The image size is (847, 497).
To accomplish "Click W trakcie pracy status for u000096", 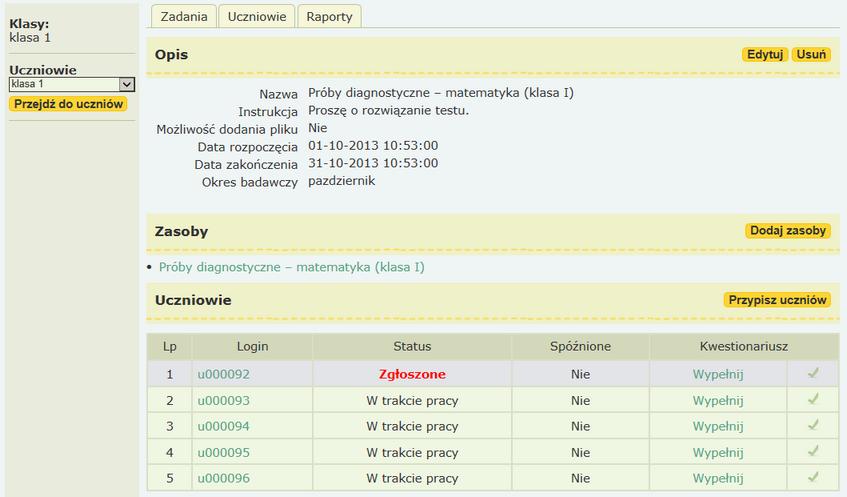I will [412, 478].
